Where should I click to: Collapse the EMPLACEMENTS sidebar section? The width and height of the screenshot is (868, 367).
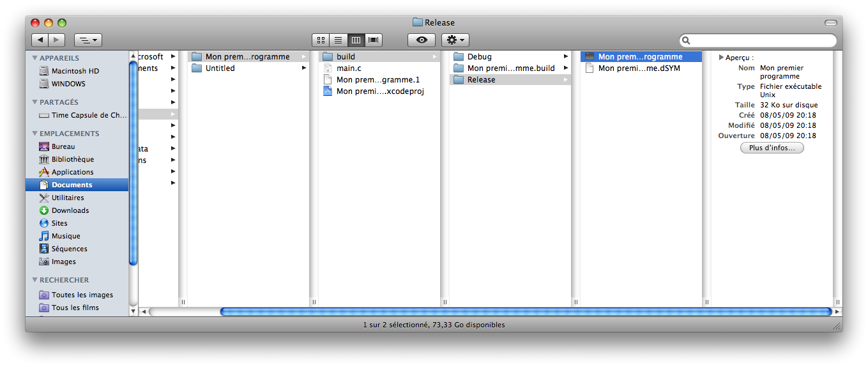tap(35, 134)
